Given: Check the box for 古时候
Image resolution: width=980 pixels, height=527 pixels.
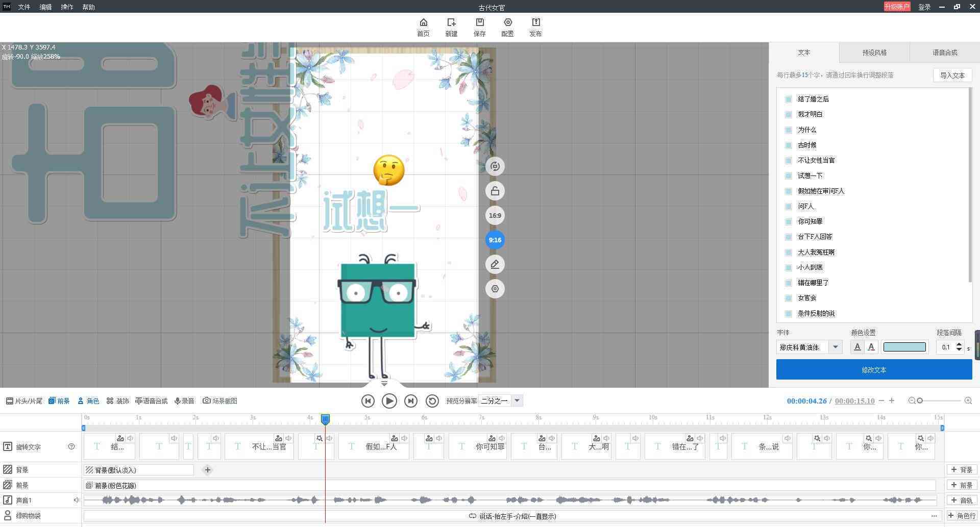Looking at the screenshot, I should coord(789,145).
